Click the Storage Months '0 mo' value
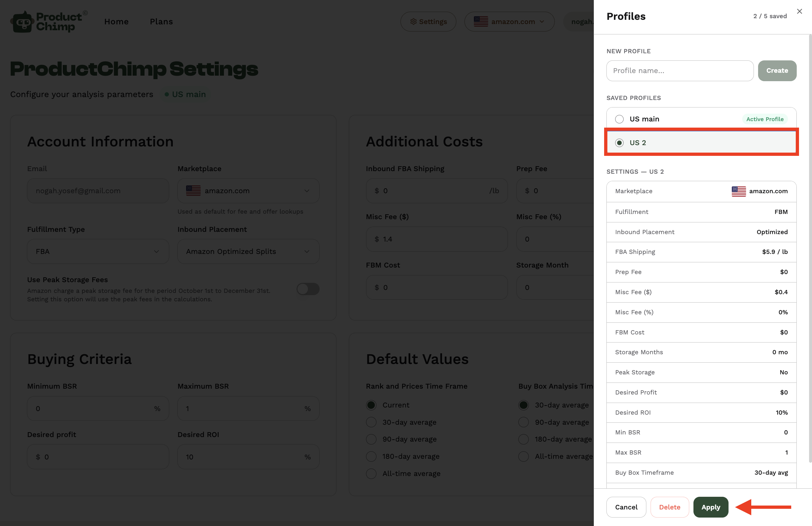Image resolution: width=812 pixels, height=526 pixels. 780,352
